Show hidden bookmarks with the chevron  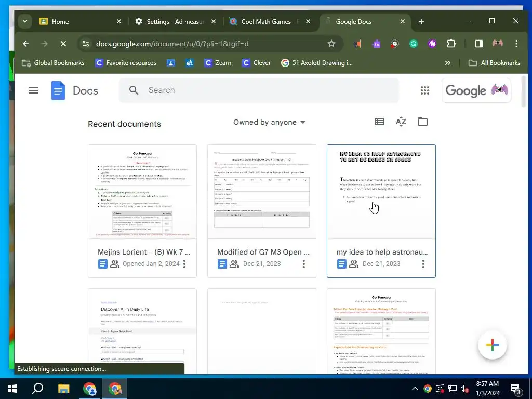(x=447, y=63)
